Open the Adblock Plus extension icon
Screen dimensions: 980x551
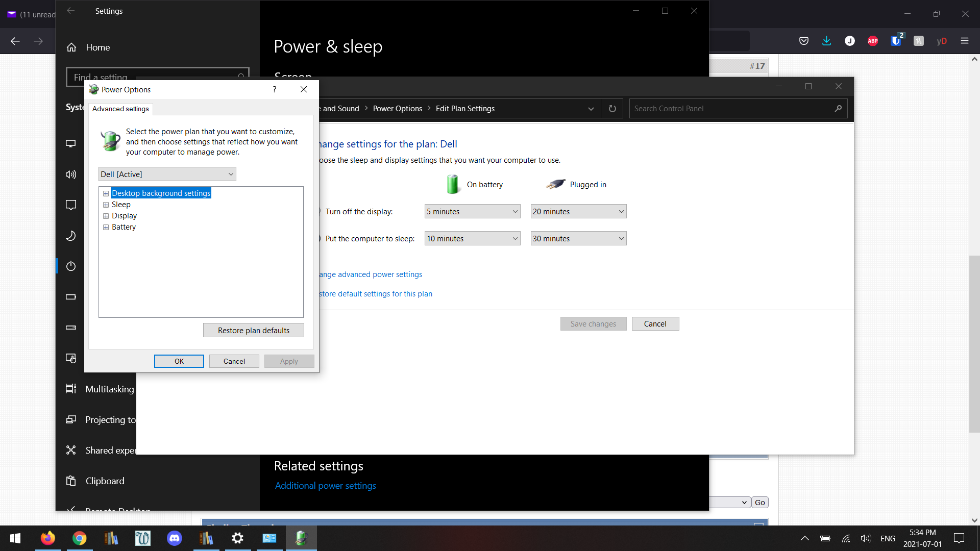point(873,41)
